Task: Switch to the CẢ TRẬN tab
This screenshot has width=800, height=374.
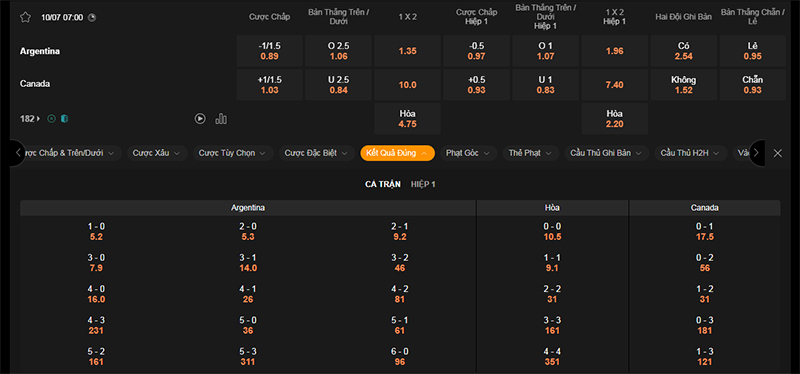Action: (383, 185)
